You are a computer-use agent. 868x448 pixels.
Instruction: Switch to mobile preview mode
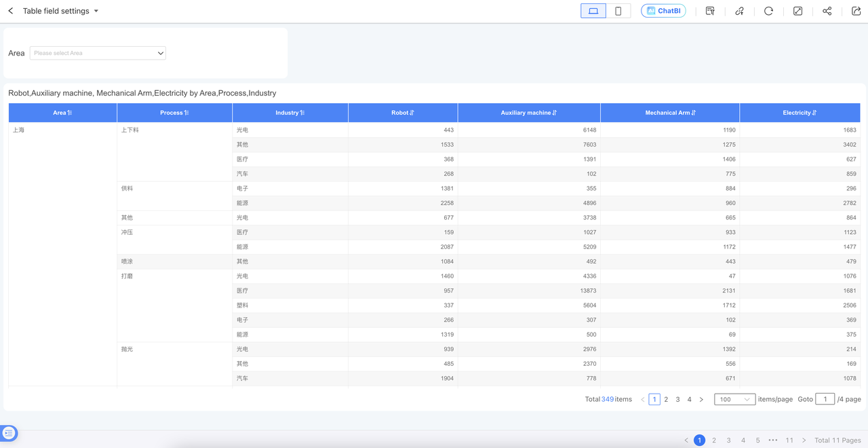pos(618,11)
